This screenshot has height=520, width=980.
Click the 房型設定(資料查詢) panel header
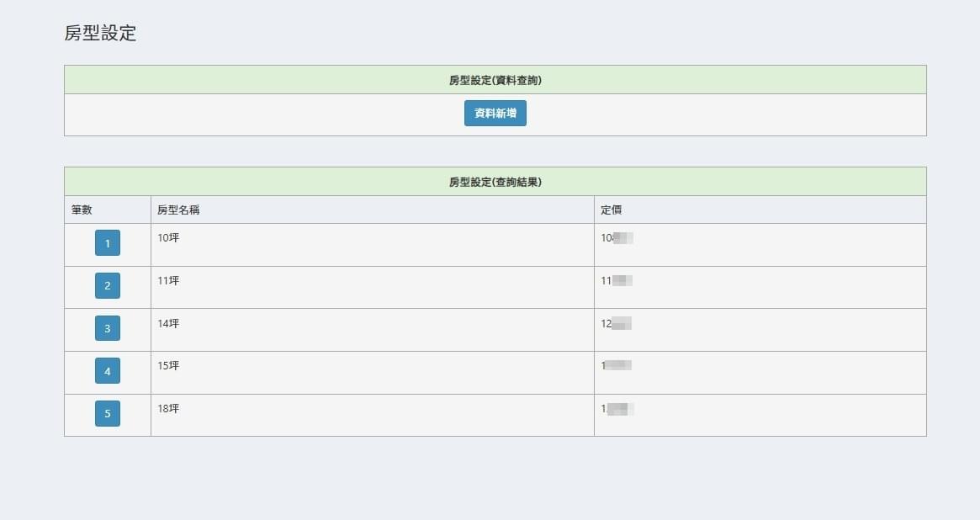click(495, 81)
